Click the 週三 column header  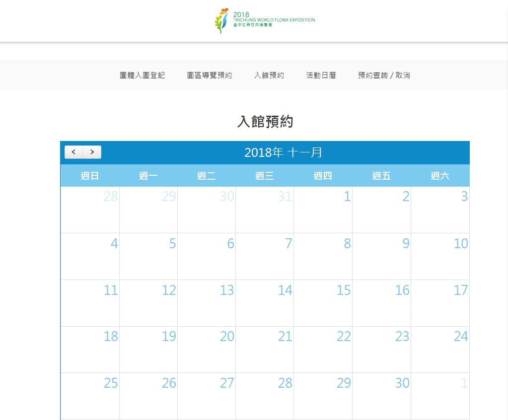pyautogui.click(x=265, y=176)
